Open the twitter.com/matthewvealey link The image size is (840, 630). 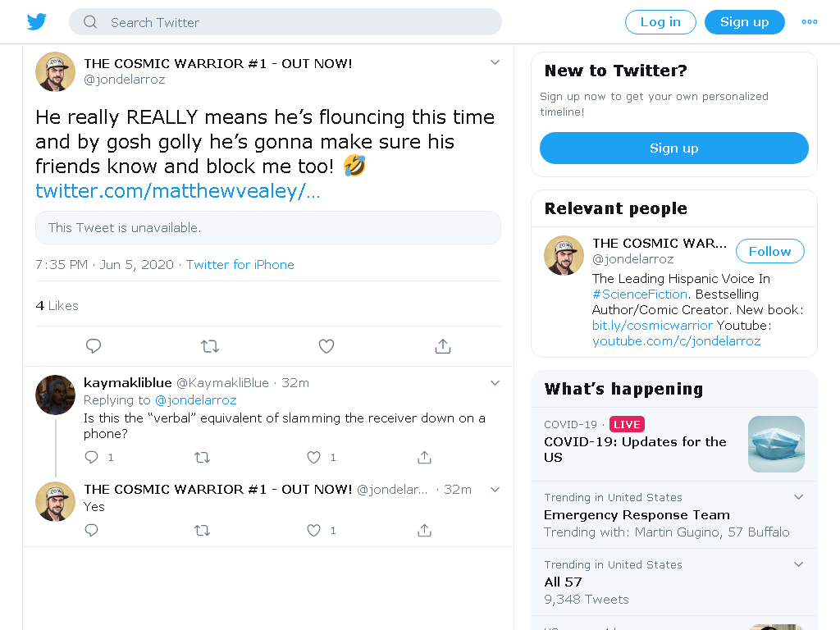[x=178, y=190]
